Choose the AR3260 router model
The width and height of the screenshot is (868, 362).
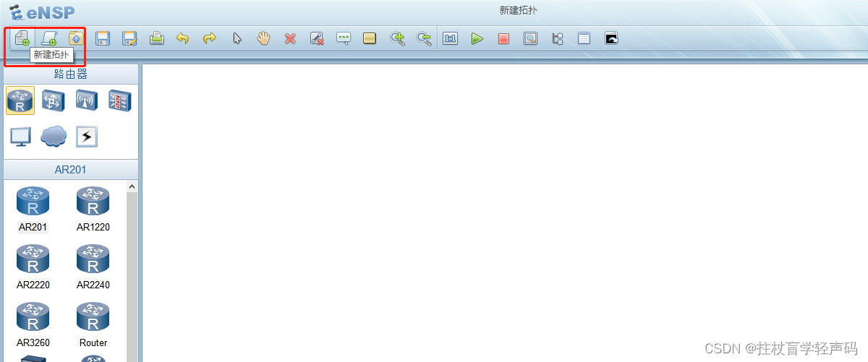[33, 325]
